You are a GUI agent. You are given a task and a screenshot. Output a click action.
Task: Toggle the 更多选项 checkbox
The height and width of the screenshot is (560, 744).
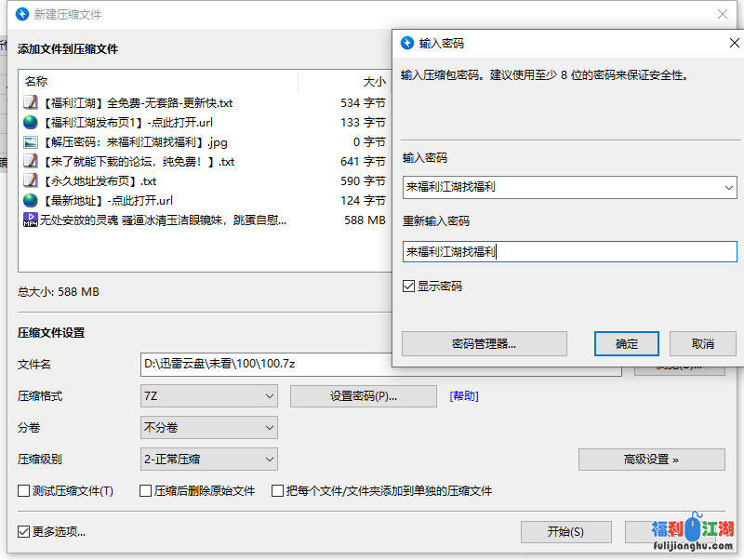(24, 532)
